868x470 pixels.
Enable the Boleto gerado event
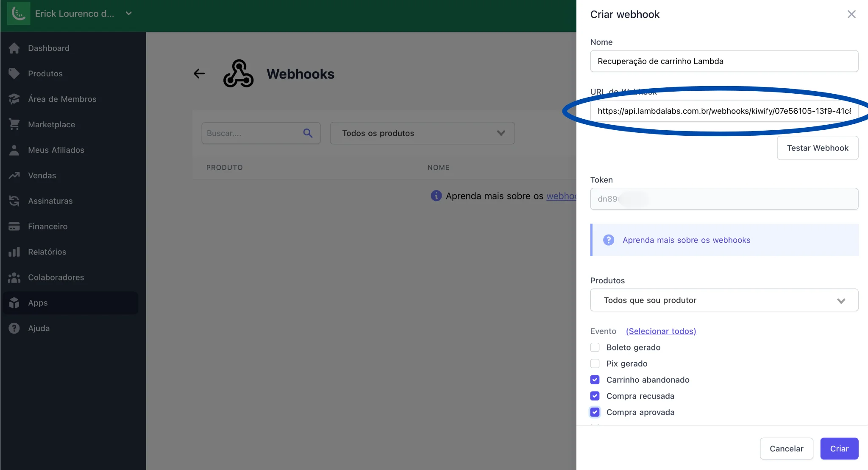tap(595, 347)
